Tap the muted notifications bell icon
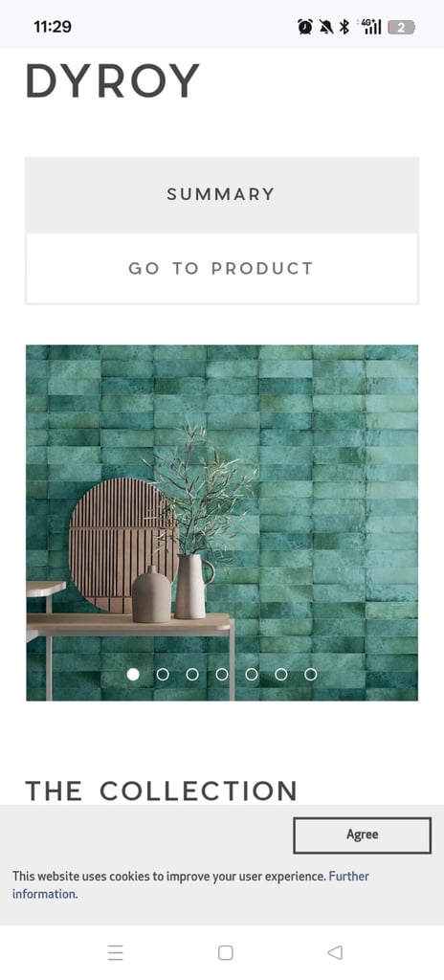The width and height of the screenshot is (444, 980). pyautogui.click(x=325, y=27)
